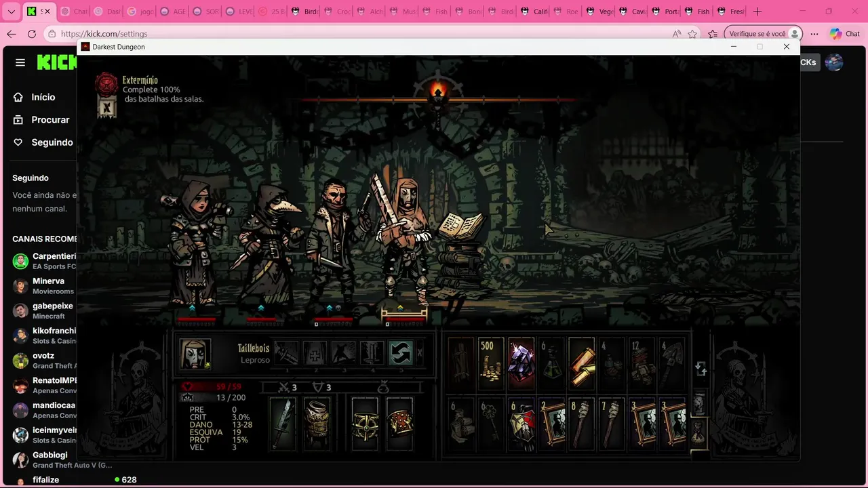The height and width of the screenshot is (488, 868).
Task: Select the Highwayman hero with the pistol
Action: [336, 241]
